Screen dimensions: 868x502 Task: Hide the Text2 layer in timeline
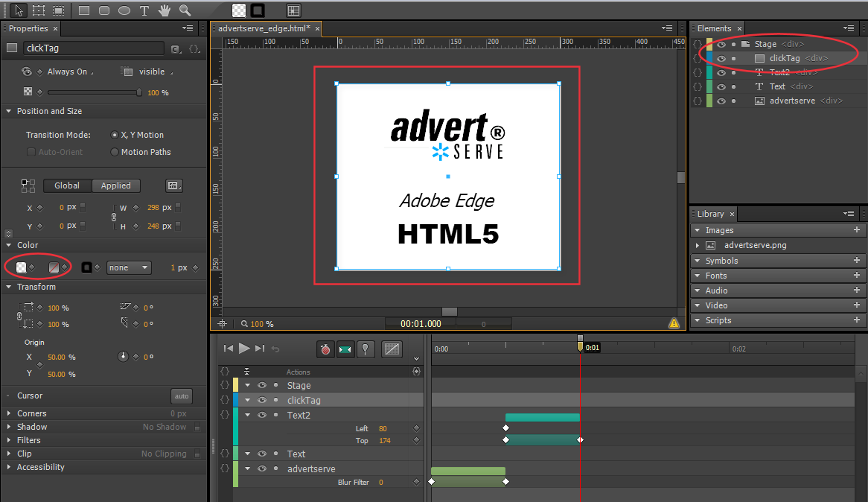click(x=262, y=415)
